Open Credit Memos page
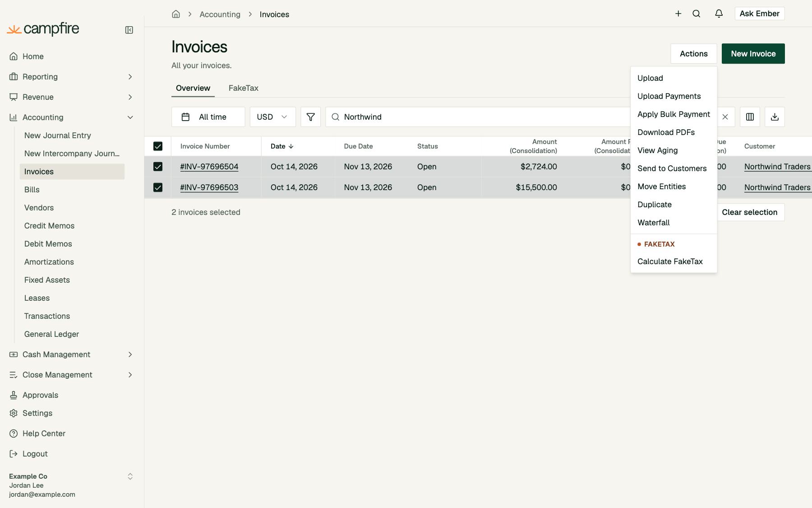 coord(72,226)
